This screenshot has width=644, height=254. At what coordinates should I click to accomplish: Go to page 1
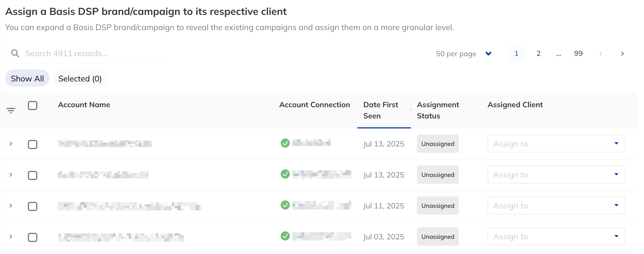[x=516, y=53]
